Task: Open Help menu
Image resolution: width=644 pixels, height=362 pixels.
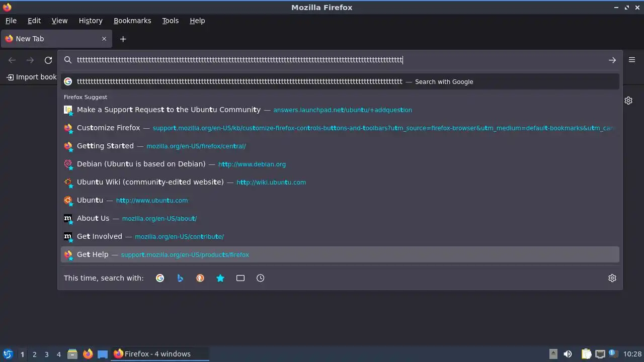Action: coord(197,21)
